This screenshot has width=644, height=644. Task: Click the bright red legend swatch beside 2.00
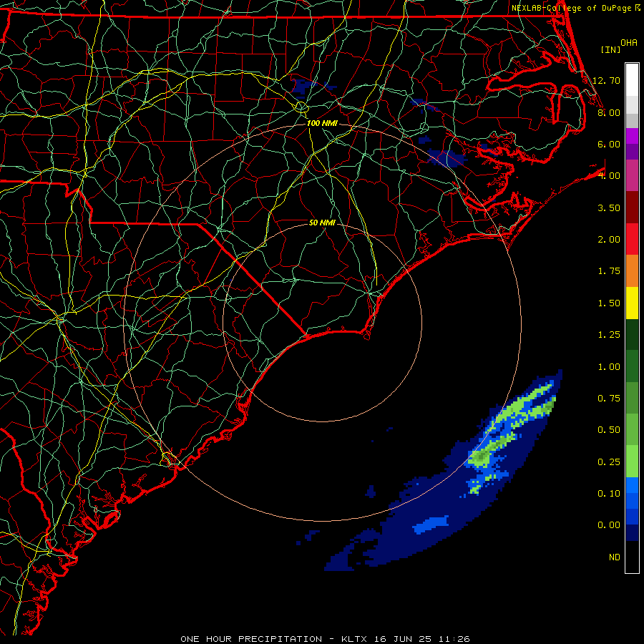pos(632,239)
